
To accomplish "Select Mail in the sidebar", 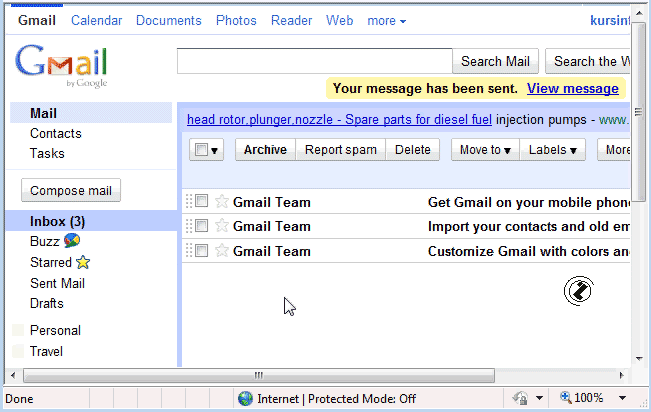I will tap(43, 113).
